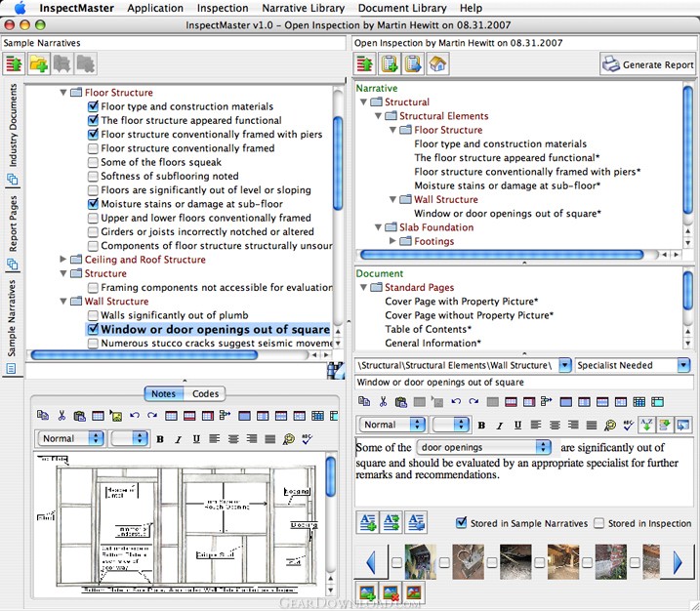Collapse Standard Pages in Document tree
The image size is (700, 611).
pos(364,287)
